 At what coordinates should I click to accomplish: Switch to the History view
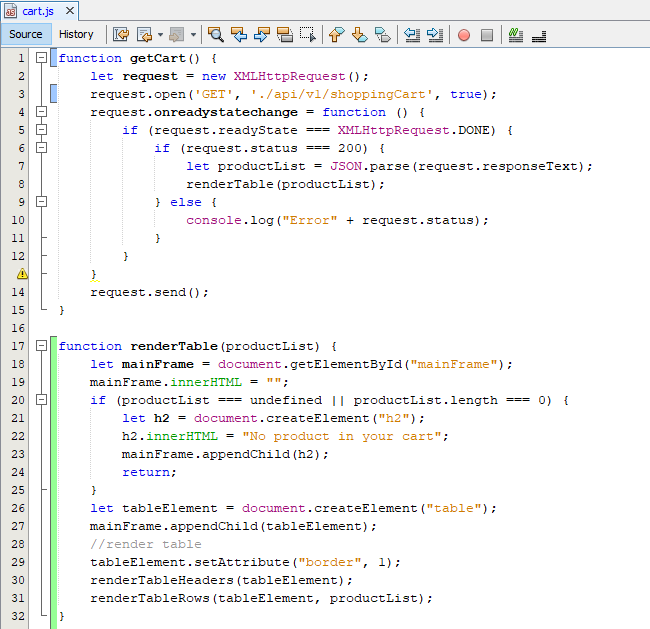pyautogui.click(x=76, y=34)
